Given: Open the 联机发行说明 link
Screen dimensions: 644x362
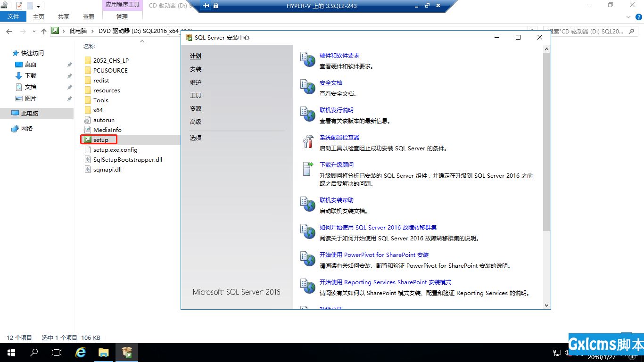Looking at the screenshot, I should click(337, 110).
